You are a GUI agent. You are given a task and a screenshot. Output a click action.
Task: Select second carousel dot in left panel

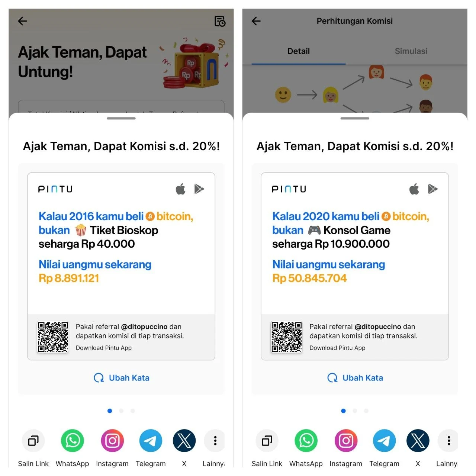(121, 411)
